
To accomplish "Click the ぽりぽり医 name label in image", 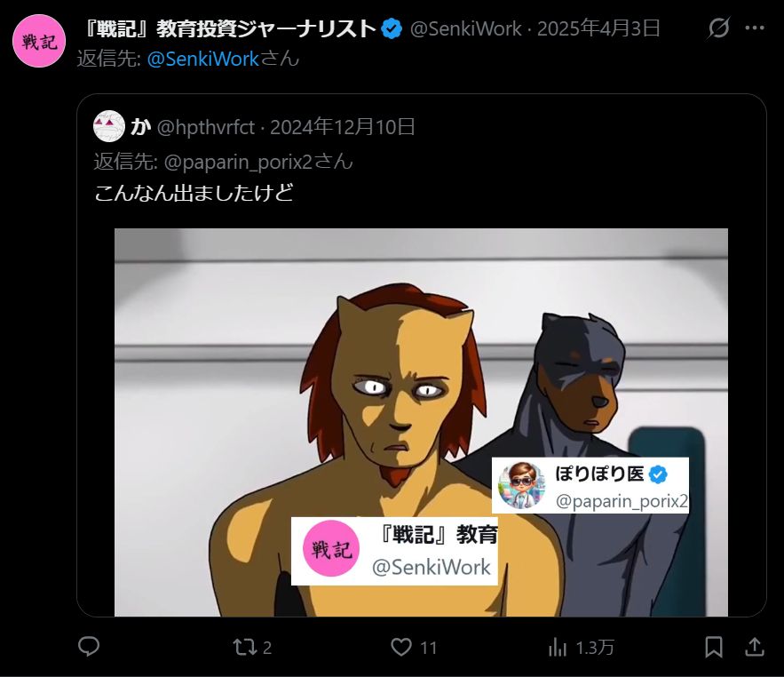I will [599, 474].
